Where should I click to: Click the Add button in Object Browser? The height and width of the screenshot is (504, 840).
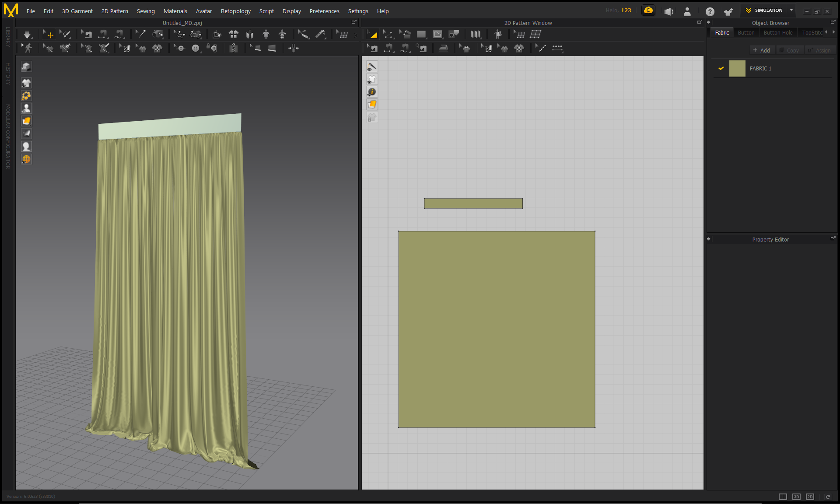[763, 50]
